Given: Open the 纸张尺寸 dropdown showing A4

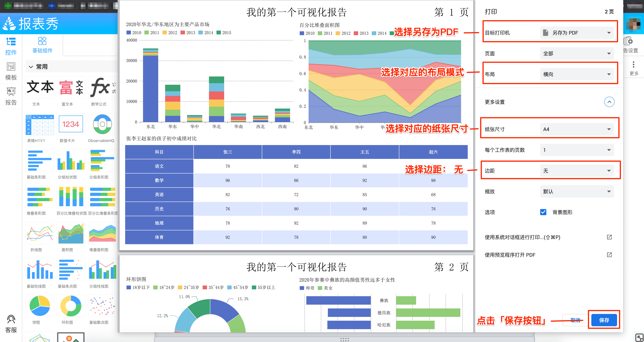Looking at the screenshot, I should (577, 129).
